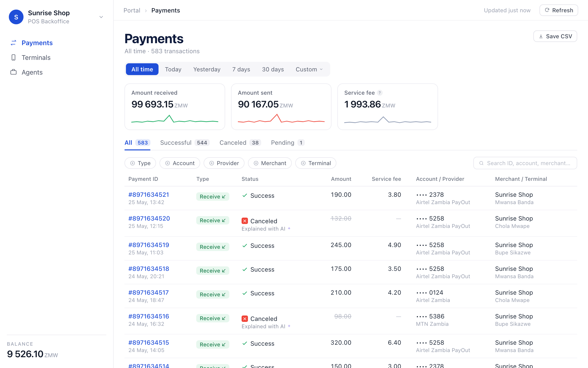Open the Custom date range dropdown
This screenshot has width=588, height=368.
pyautogui.click(x=309, y=69)
